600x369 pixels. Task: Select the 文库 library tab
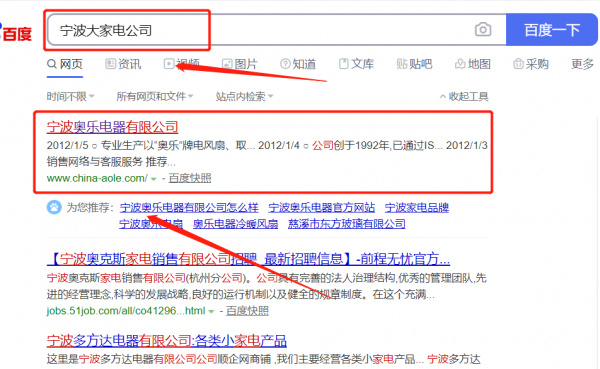[x=356, y=64]
